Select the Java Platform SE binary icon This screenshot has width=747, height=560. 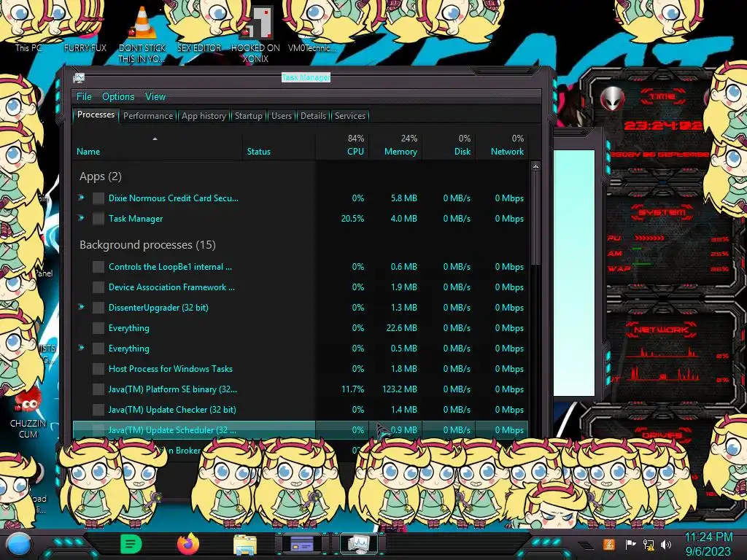pyautogui.click(x=98, y=389)
